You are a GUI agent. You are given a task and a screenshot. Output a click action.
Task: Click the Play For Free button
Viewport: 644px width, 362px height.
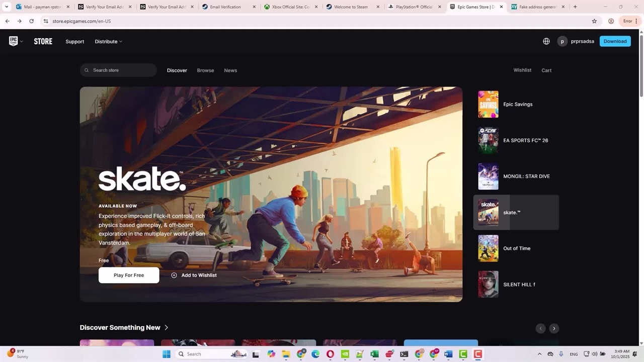129,275
